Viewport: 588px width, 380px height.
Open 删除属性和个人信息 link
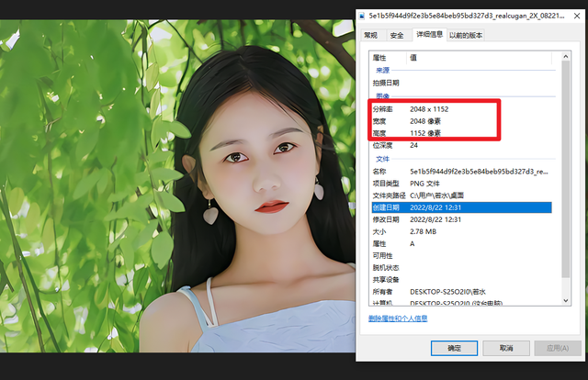click(398, 319)
